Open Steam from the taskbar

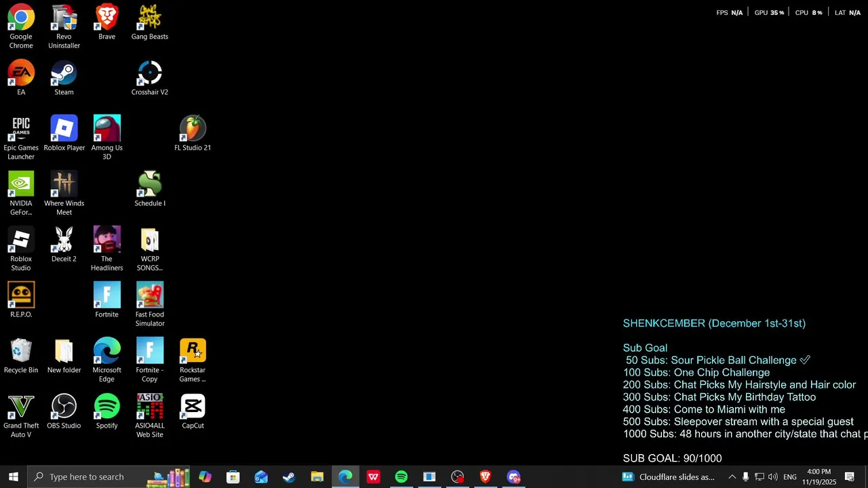[x=289, y=476]
